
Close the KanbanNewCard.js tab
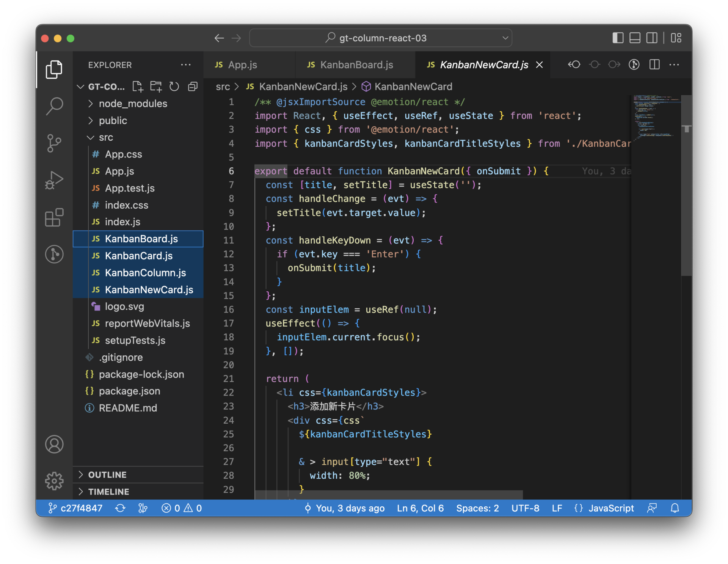click(x=539, y=65)
